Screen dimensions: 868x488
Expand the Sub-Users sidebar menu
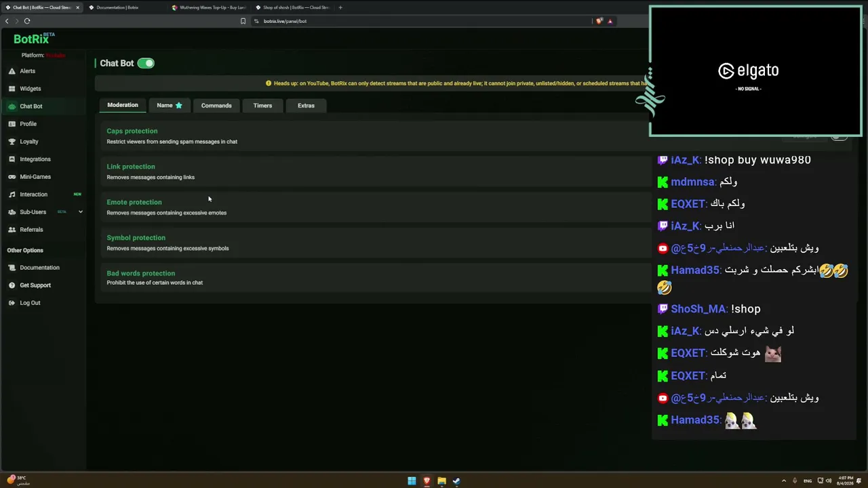[80, 212]
